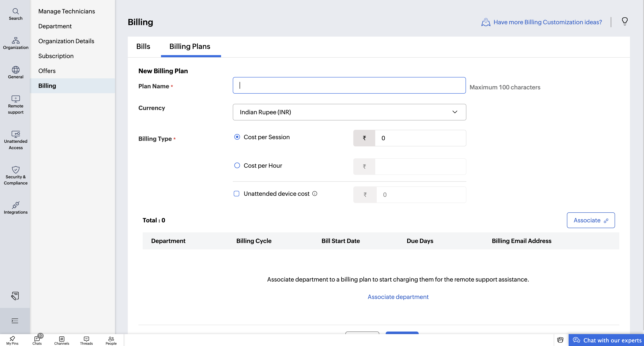Switch to the Bills tab
The width and height of the screenshot is (644, 346).
[x=143, y=46]
